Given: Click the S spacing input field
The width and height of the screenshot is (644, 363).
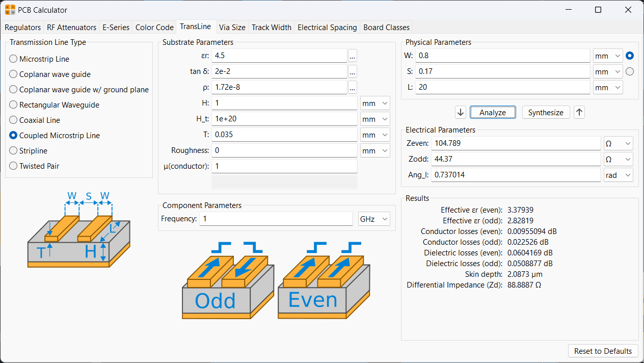Looking at the screenshot, I should click(x=503, y=71).
